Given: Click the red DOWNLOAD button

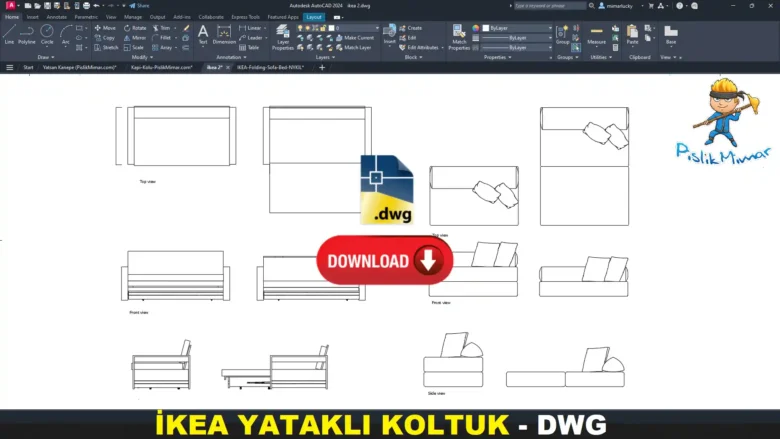Looking at the screenshot, I should (385, 261).
